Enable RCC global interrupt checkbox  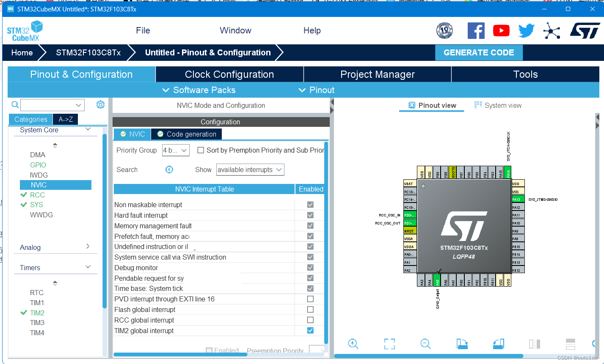pos(310,320)
